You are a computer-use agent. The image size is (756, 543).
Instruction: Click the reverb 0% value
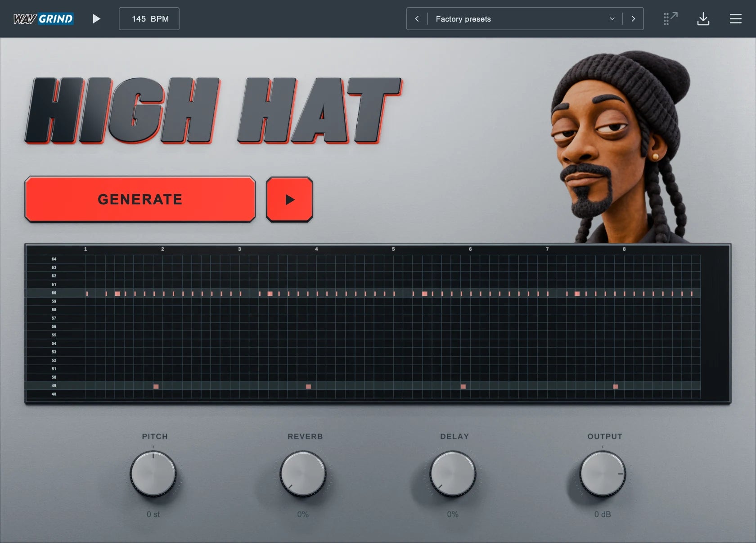[303, 514]
